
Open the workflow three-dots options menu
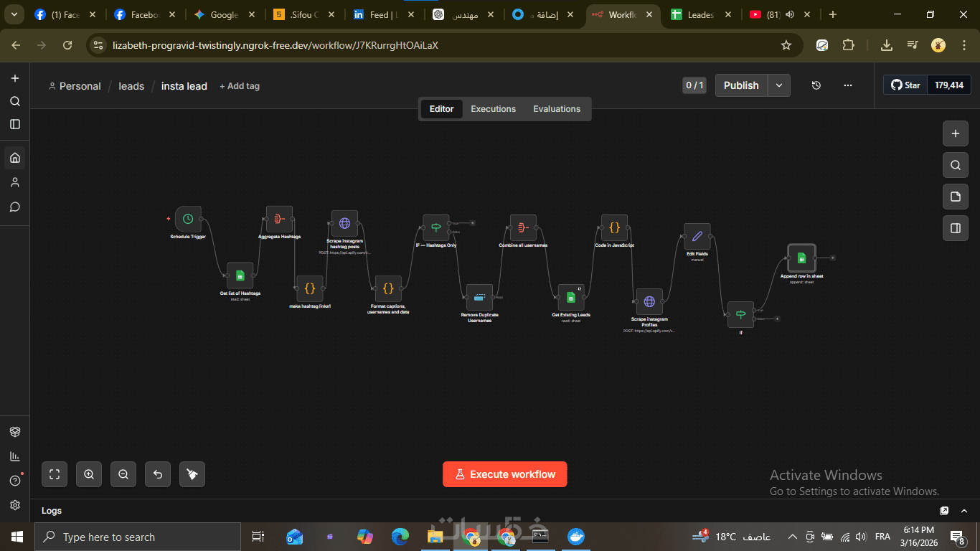click(848, 85)
